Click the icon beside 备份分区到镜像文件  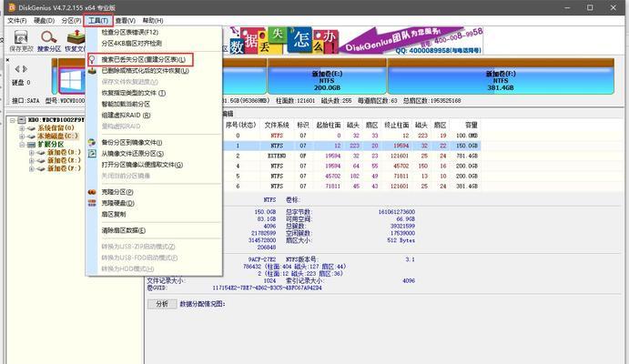(x=92, y=142)
